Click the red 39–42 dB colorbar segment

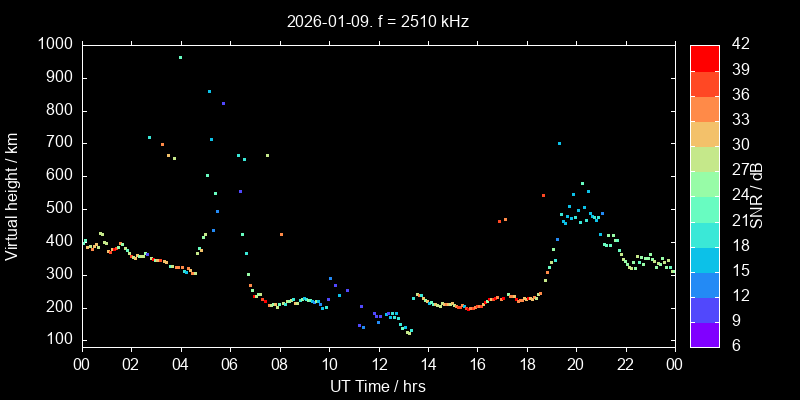(x=704, y=57)
